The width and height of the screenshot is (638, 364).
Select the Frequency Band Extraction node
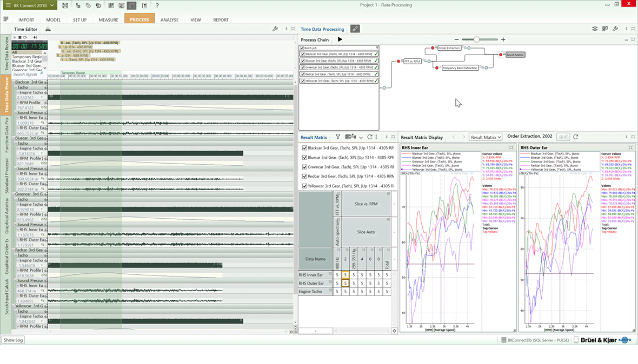pyautogui.click(x=460, y=68)
